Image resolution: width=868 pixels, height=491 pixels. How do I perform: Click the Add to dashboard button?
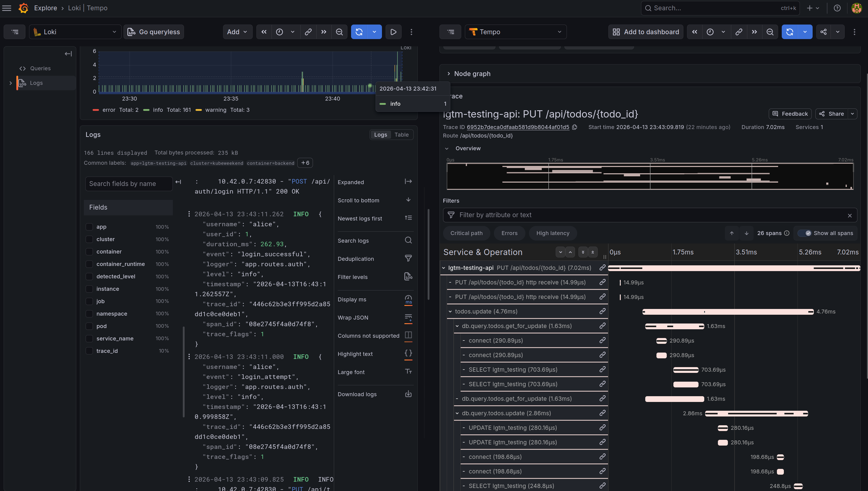(646, 32)
